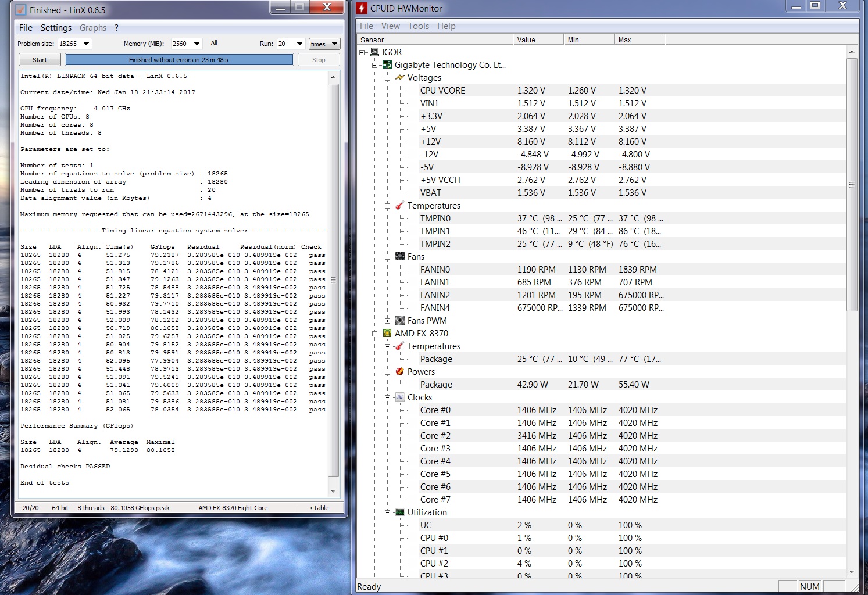
Task: Click the Gigabyte motherboard icon
Action: pos(387,65)
